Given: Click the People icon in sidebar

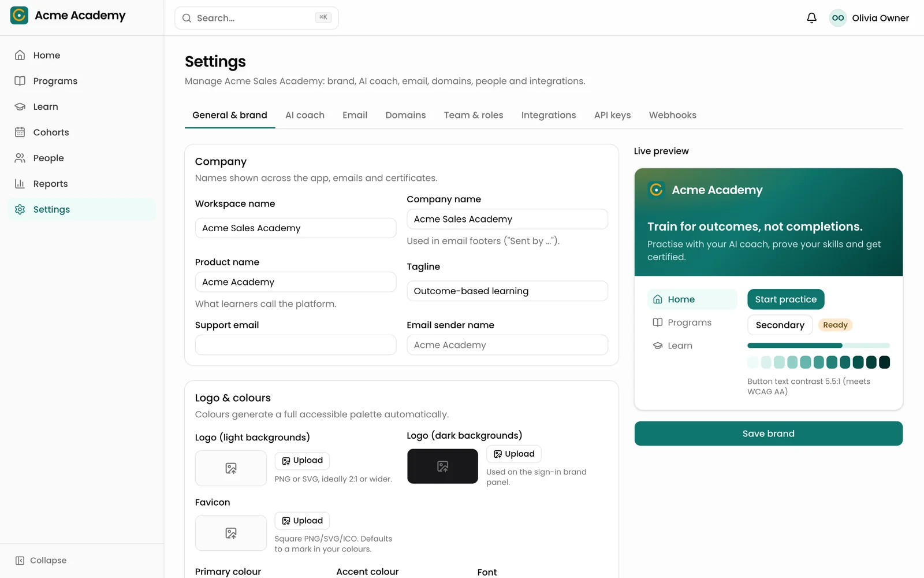Looking at the screenshot, I should pyautogui.click(x=20, y=158).
